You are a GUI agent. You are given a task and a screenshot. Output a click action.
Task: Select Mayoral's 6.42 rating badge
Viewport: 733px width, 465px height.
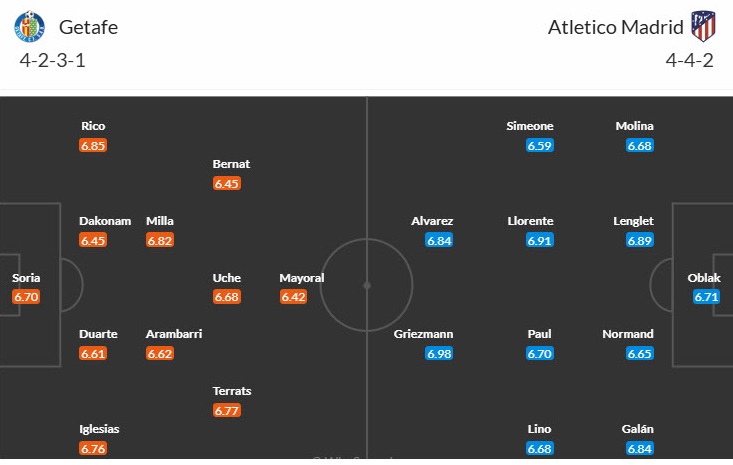point(293,297)
